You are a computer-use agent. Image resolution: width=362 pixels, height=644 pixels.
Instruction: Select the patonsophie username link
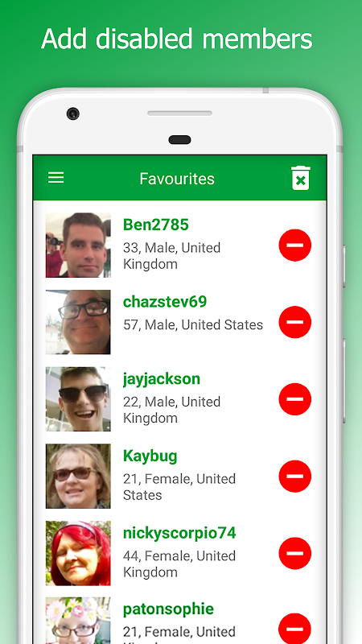169,609
